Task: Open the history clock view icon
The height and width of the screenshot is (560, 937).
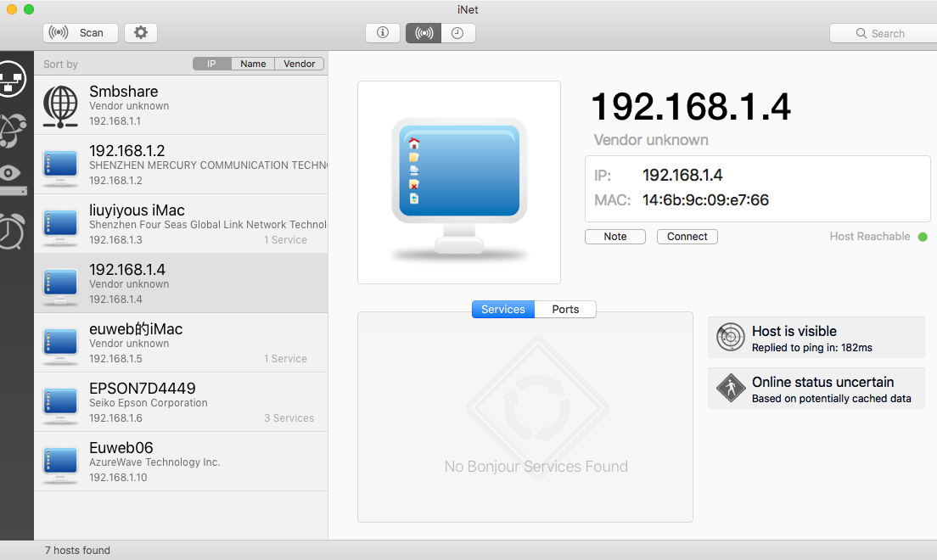Action: pyautogui.click(x=457, y=33)
